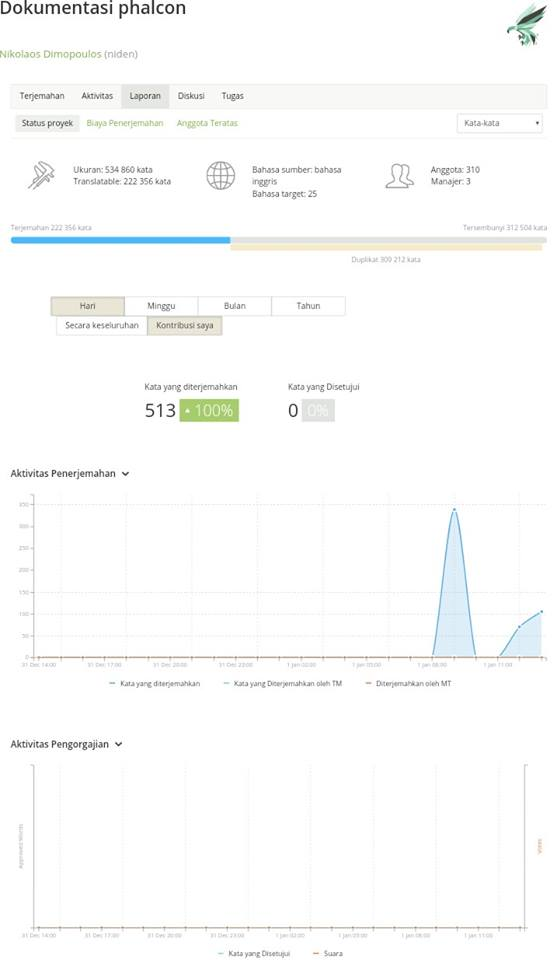Viewport: 557px width, 960px height.
Task: Toggle Diterjemahkan oleh MT legend
Action: point(408,683)
